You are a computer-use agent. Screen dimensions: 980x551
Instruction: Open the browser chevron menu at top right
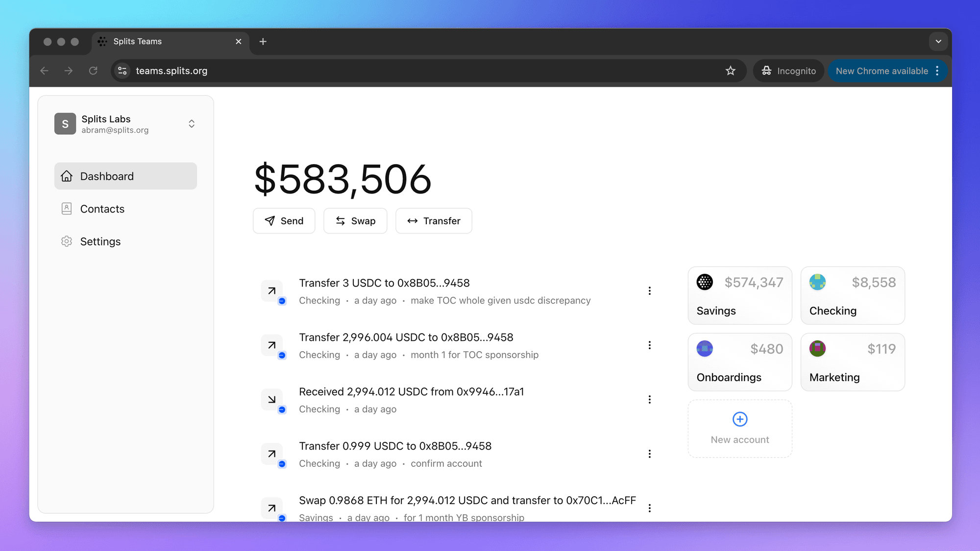pyautogui.click(x=938, y=41)
